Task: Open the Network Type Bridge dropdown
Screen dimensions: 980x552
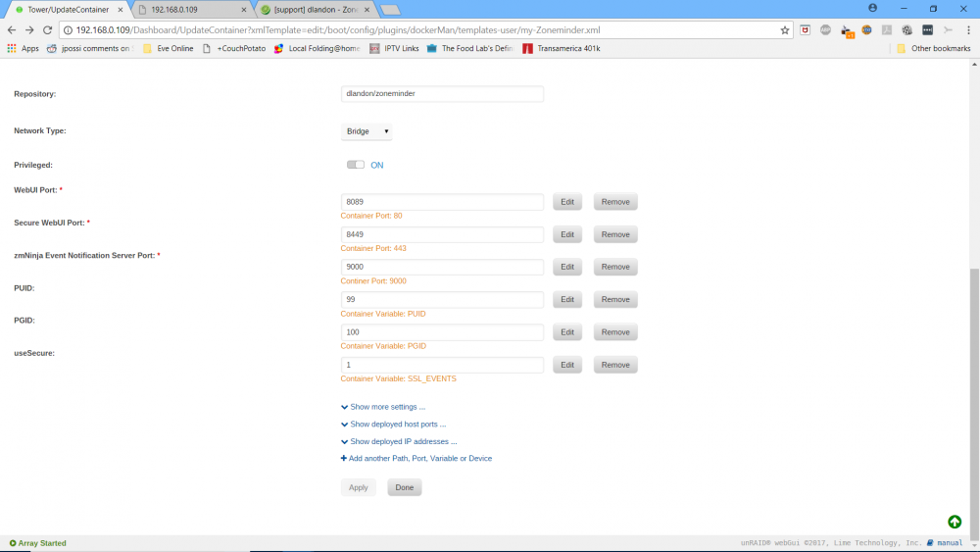Action: 367,131
